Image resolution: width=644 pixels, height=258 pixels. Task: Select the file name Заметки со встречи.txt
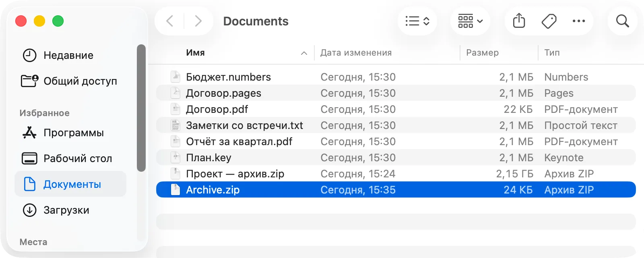coord(244,125)
